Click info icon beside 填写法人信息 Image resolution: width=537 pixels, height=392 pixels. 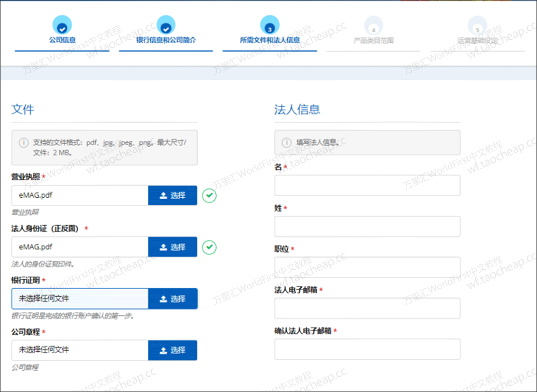[287, 143]
